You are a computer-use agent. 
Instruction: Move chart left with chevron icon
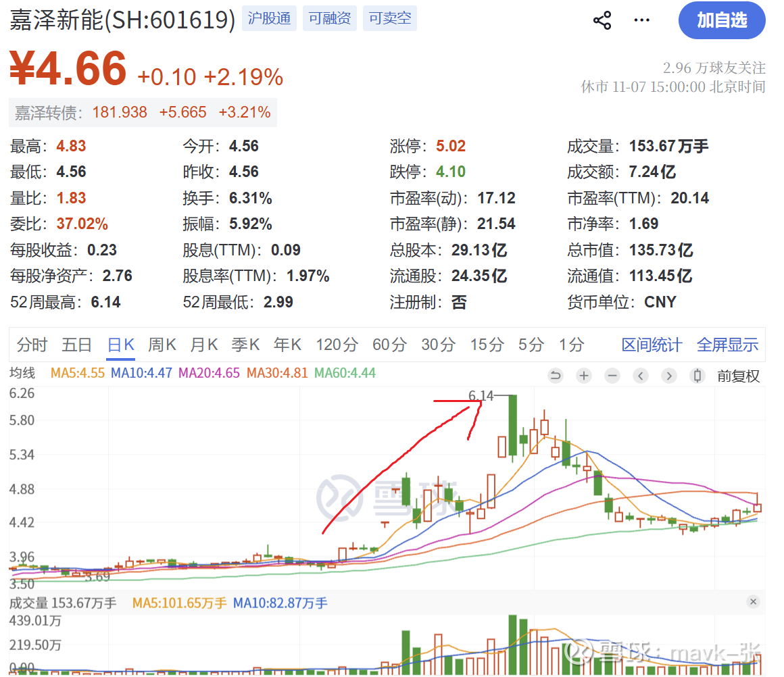tap(641, 376)
